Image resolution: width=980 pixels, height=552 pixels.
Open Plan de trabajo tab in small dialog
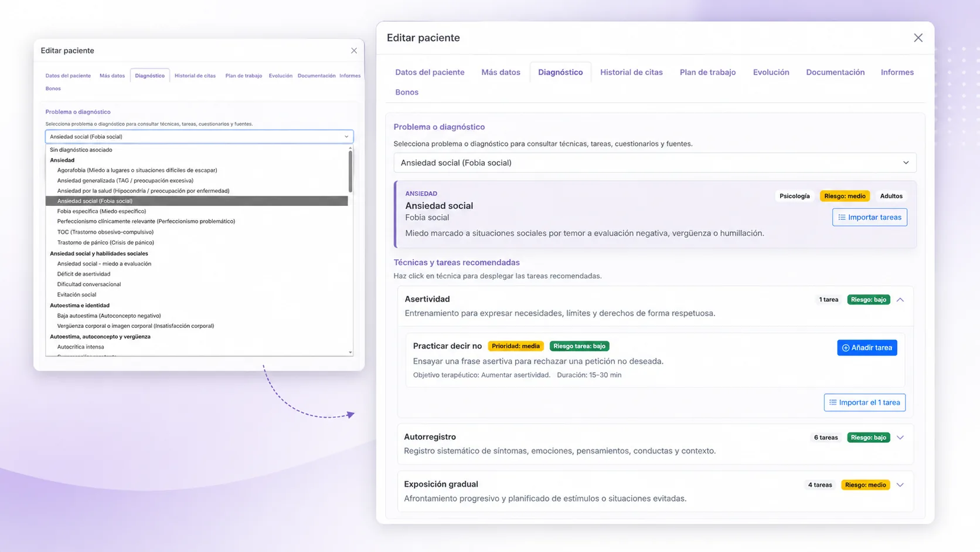(244, 76)
